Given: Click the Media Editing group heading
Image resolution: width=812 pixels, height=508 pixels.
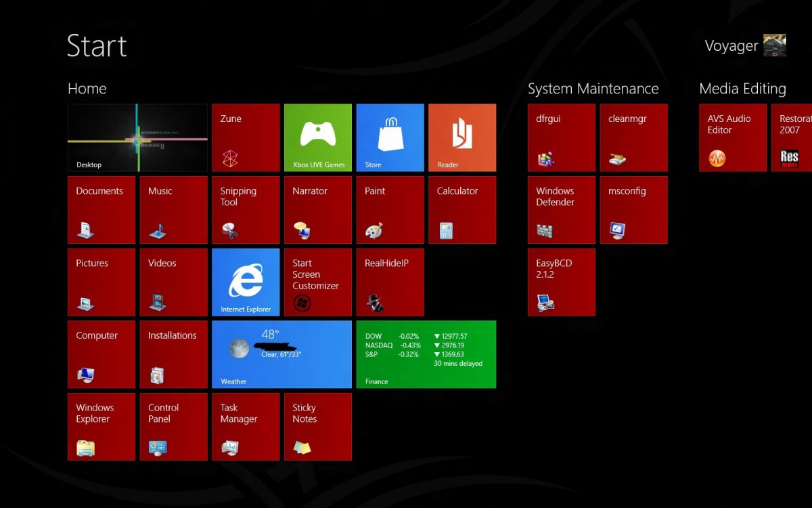Looking at the screenshot, I should 743,89.
